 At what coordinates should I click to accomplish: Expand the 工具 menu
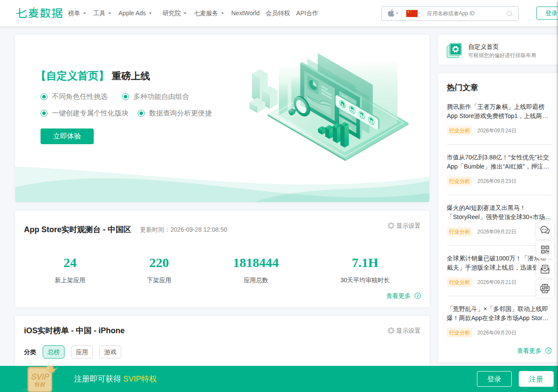tap(102, 13)
